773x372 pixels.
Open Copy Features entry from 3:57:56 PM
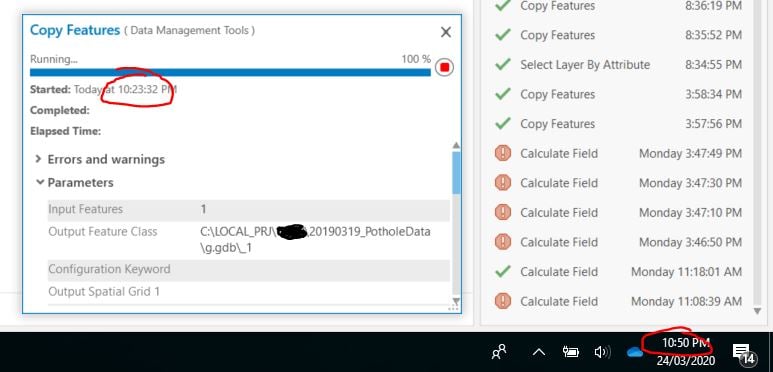[618, 124]
